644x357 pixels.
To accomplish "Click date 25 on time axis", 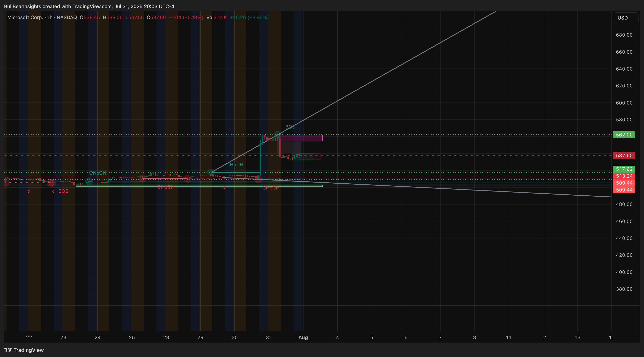I will pos(132,337).
